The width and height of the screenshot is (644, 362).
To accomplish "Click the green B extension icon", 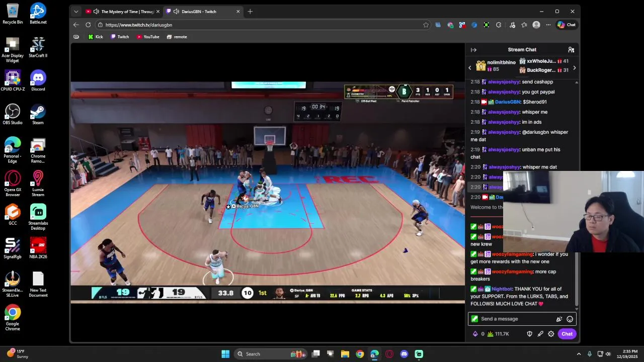I will click(486, 25).
